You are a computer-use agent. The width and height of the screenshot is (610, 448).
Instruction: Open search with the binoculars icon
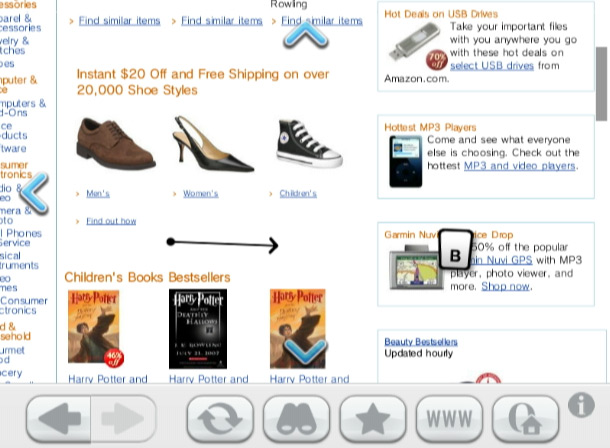click(x=296, y=418)
